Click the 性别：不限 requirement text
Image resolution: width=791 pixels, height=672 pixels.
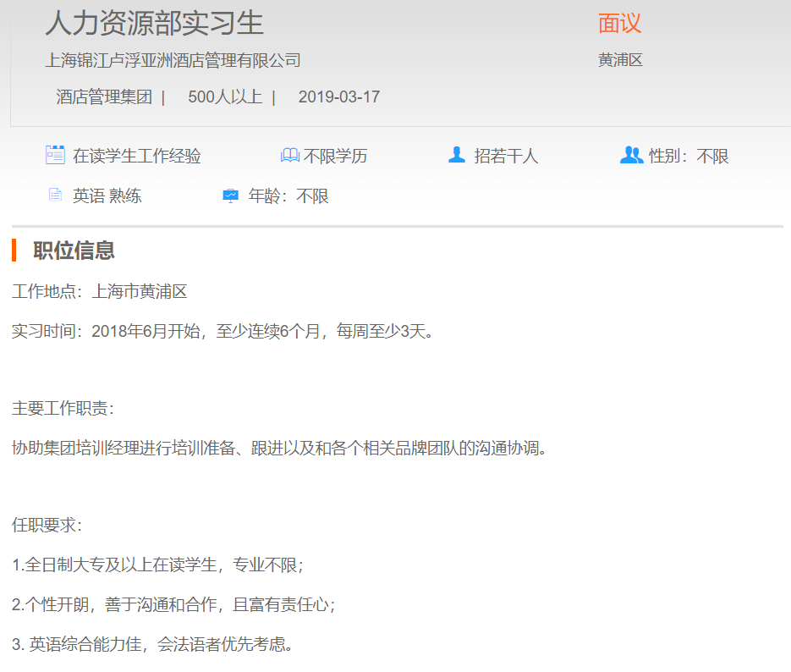(689, 156)
